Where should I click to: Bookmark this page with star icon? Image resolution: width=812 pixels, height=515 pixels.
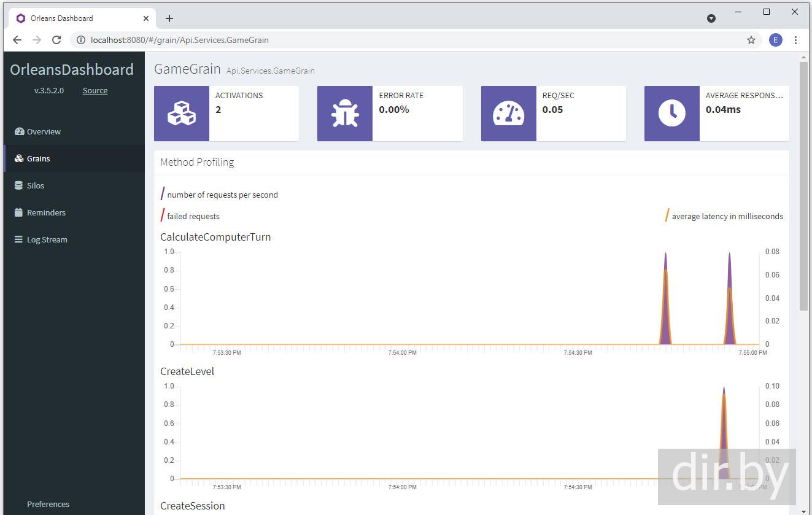coord(751,40)
